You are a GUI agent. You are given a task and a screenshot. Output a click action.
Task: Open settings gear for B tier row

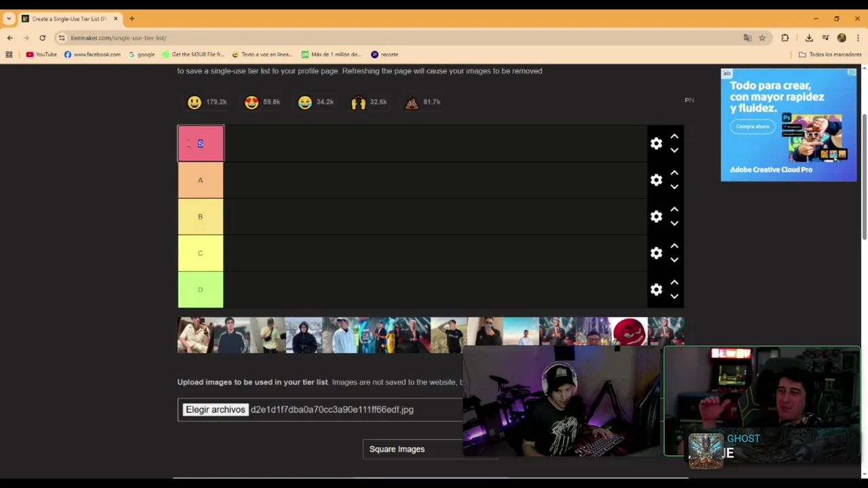[x=656, y=217]
